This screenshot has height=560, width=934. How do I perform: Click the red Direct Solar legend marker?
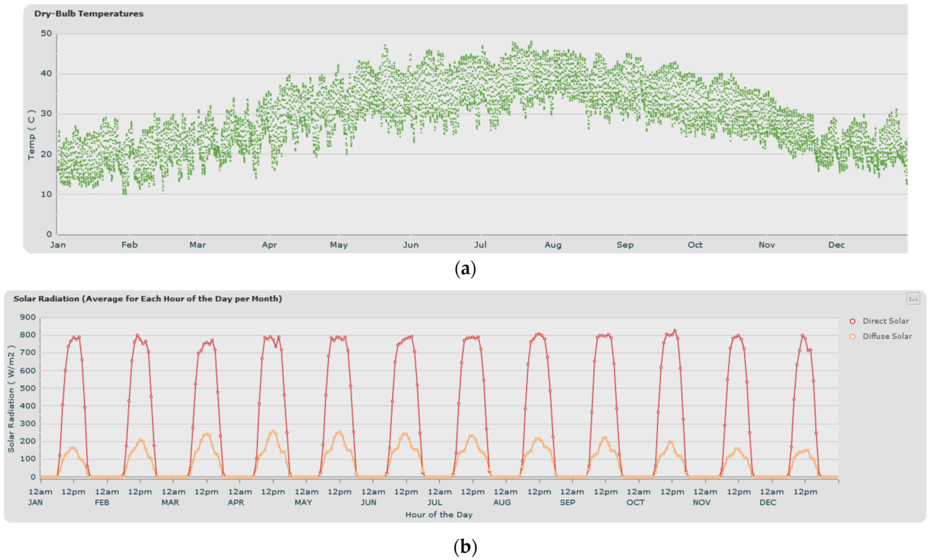coord(852,321)
